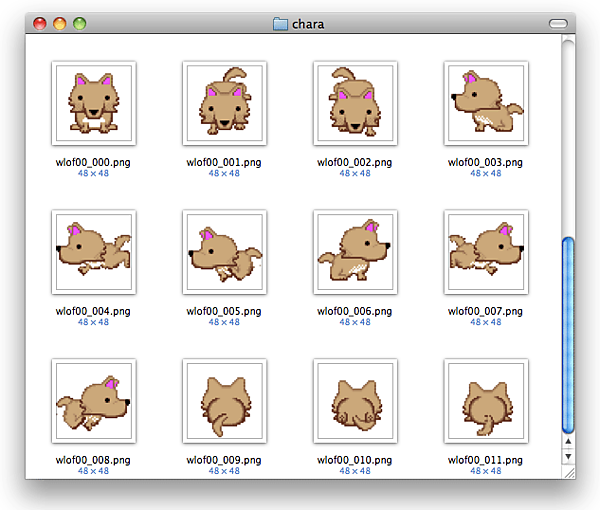Viewport: 600px width, 510px height.
Task: Click the wlof00_003.png image icon
Action: pos(486,104)
